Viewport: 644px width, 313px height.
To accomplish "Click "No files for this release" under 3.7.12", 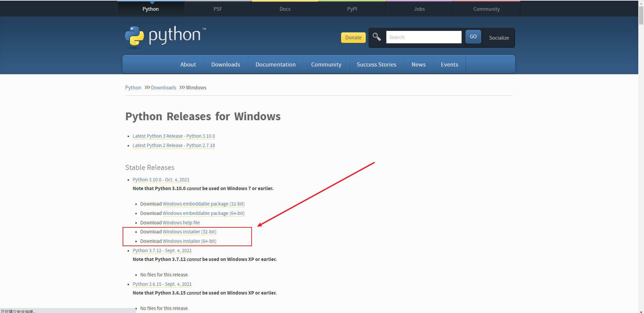I will click(165, 275).
